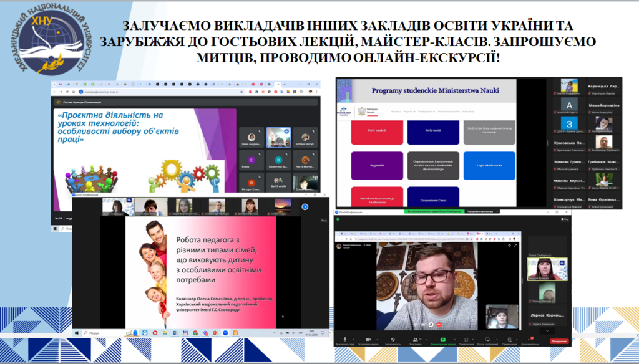Go back in the Google Meet Chrome window

tap(55, 92)
